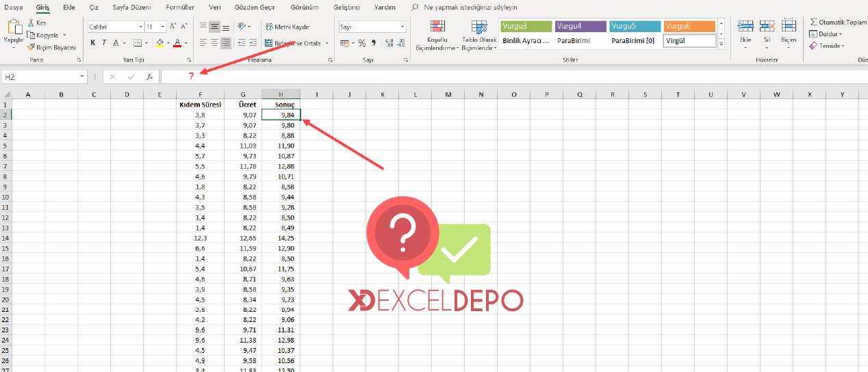
Task: Switch to Sayfa Düzeni tab
Action: coord(130,7)
